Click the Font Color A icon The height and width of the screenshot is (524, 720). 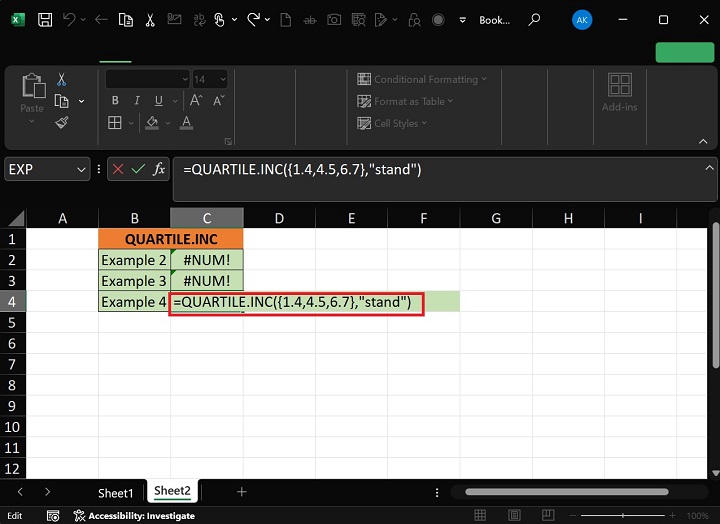coord(186,123)
